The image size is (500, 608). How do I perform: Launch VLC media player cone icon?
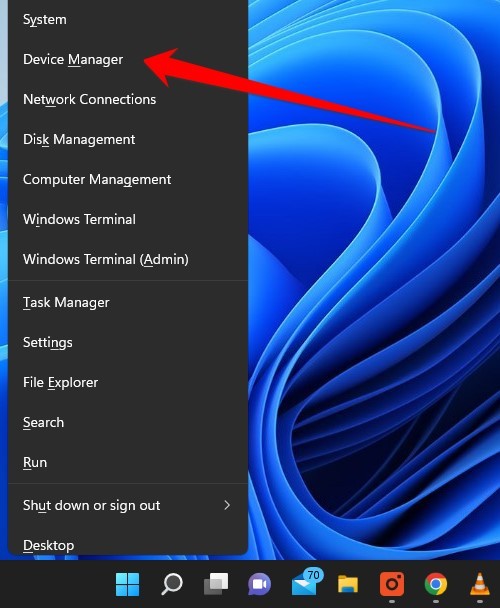coord(480,584)
